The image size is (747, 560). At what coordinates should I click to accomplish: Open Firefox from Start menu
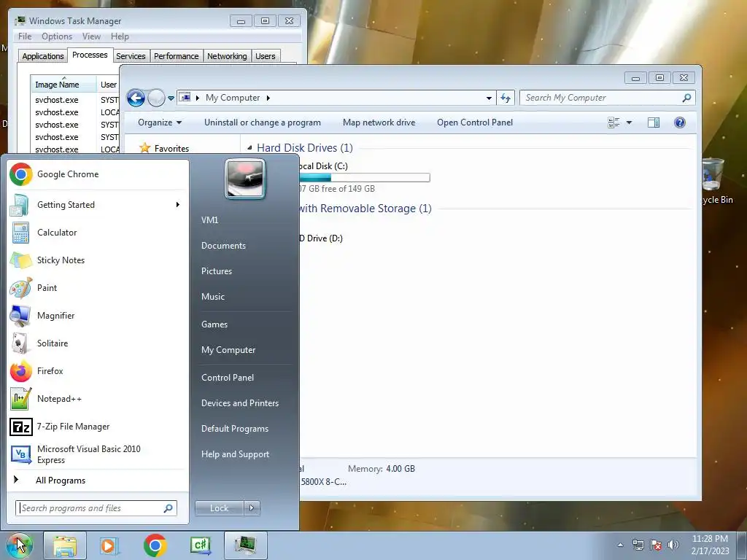(97, 371)
